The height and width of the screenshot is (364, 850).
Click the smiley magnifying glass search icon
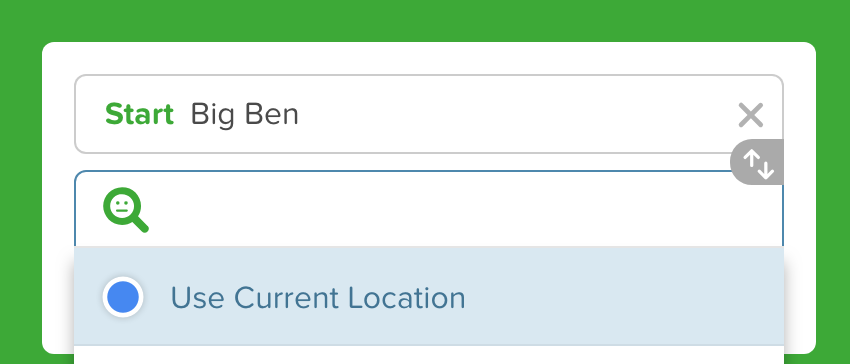click(x=126, y=210)
